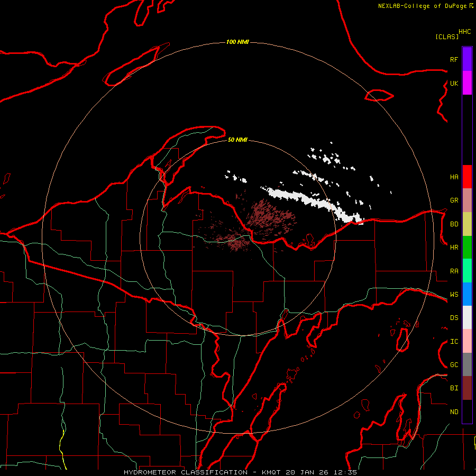This screenshot has width=476, height=476.
Task: Click the GC legend label
Action: [x=454, y=365]
